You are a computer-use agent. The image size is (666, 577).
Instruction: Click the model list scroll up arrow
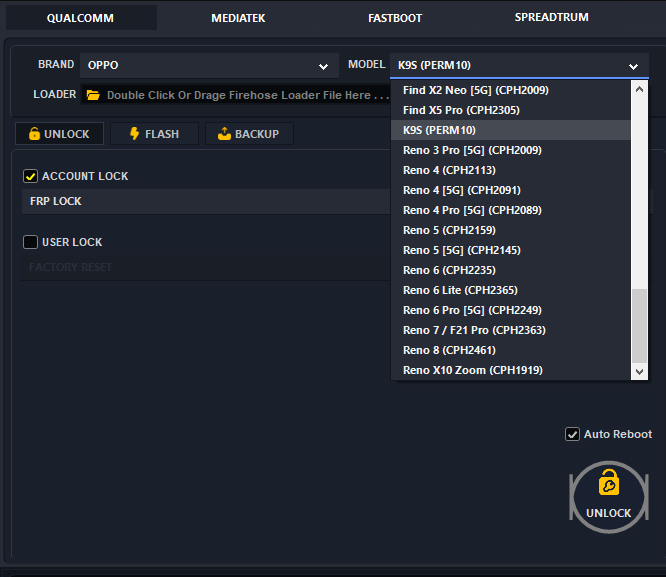point(640,89)
